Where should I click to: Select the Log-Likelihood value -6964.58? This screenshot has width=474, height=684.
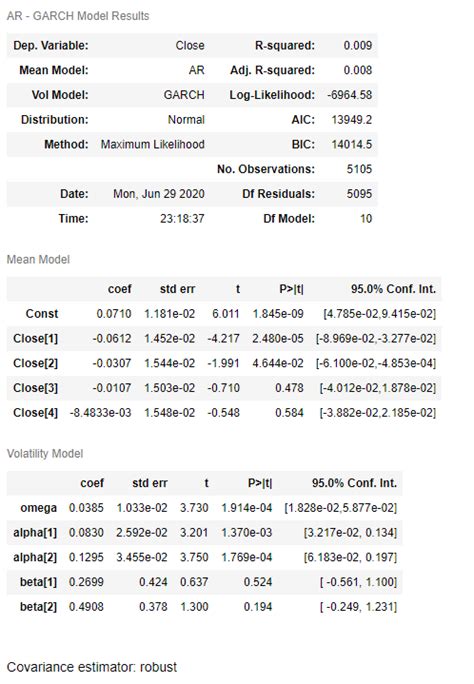pyautogui.click(x=350, y=95)
